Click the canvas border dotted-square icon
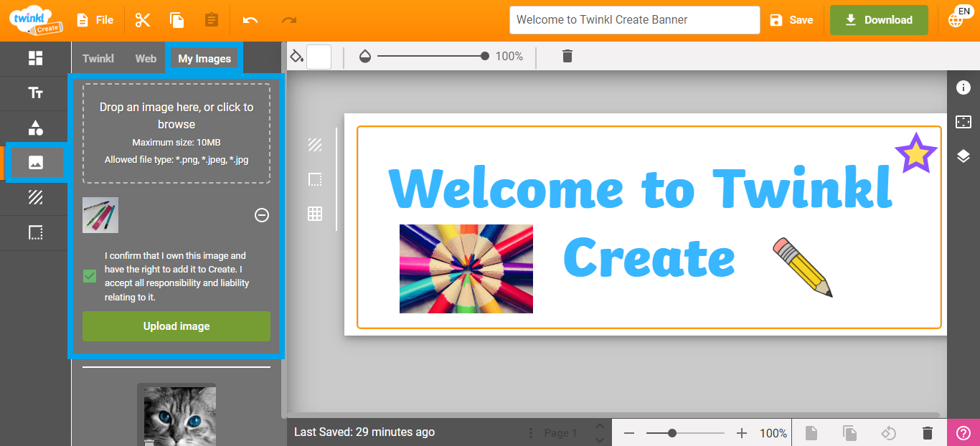 click(x=315, y=179)
